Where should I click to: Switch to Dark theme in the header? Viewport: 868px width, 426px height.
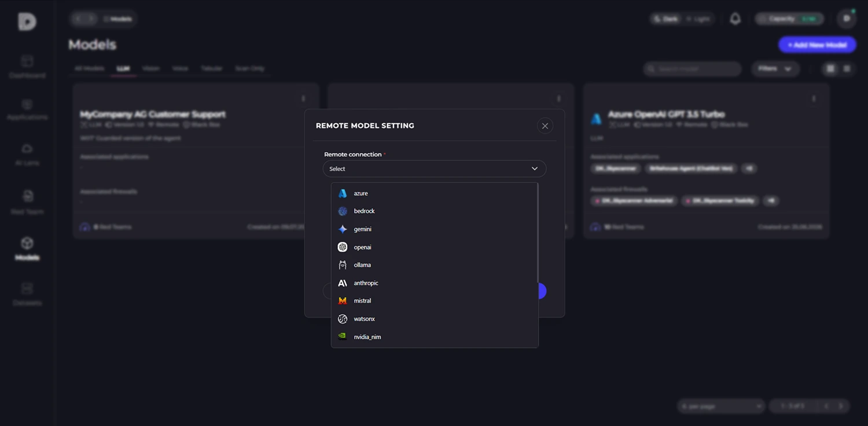pos(665,19)
